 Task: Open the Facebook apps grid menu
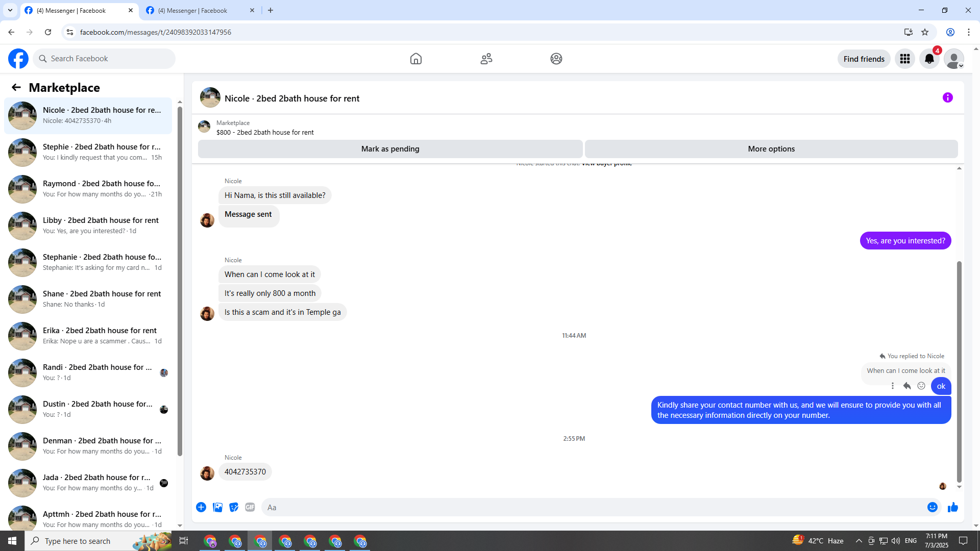coord(904,59)
